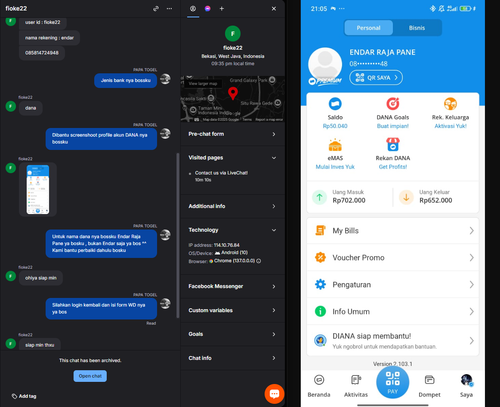Viewport: 500px width, 407px height.
Task: Click the DIANA assistant avatar icon
Action: coord(320,340)
